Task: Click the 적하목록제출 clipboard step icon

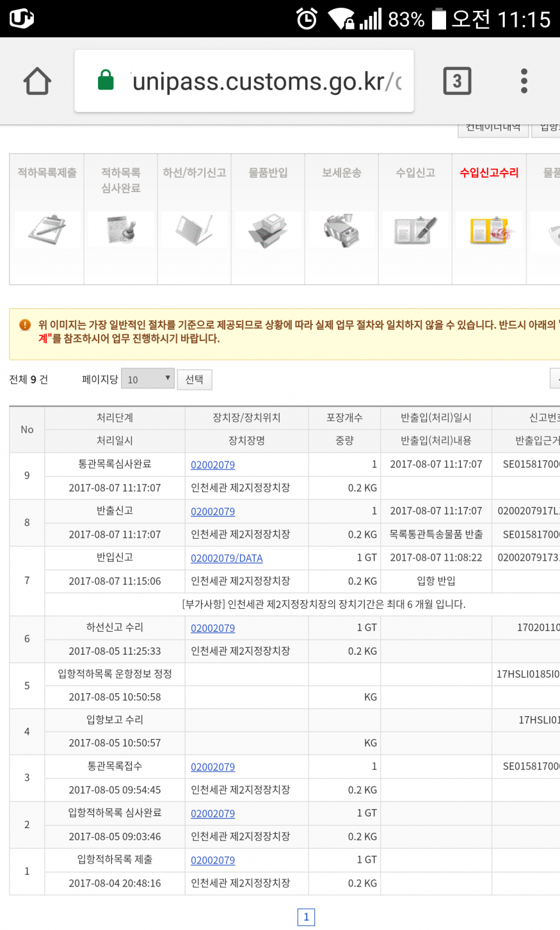Action: coord(47,229)
